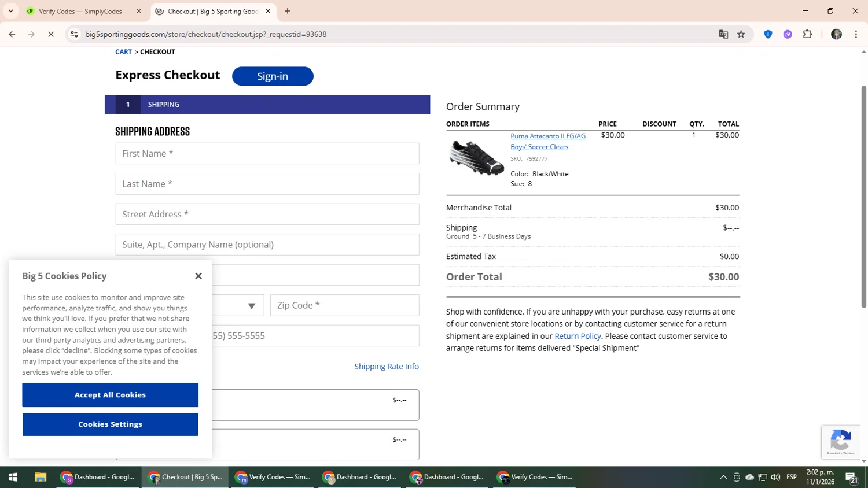This screenshot has width=868, height=488.
Task: Click the address bar URL
Action: point(205,34)
